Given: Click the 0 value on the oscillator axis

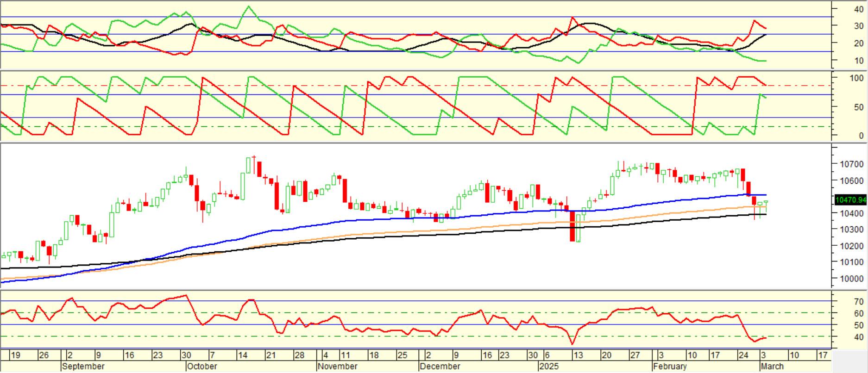Looking at the screenshot, I should [x=861, y=136].
